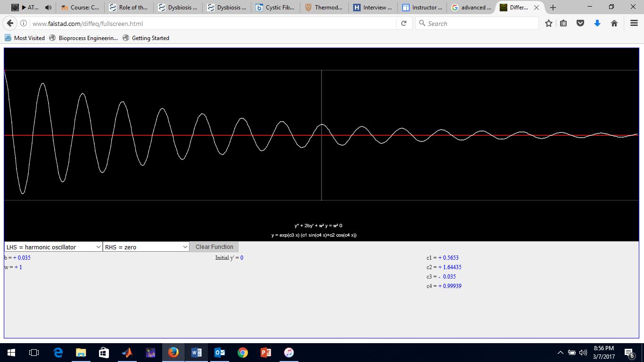View downloads with the blue arrow icon
Viewport: 644px width, 362px height.
click(x=597, y=23)
